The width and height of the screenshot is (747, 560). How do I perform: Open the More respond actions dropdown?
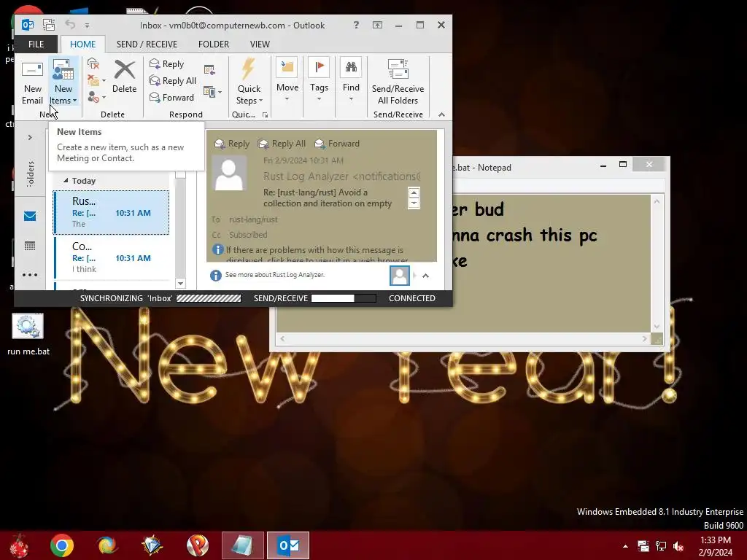(x=212, y=91)
